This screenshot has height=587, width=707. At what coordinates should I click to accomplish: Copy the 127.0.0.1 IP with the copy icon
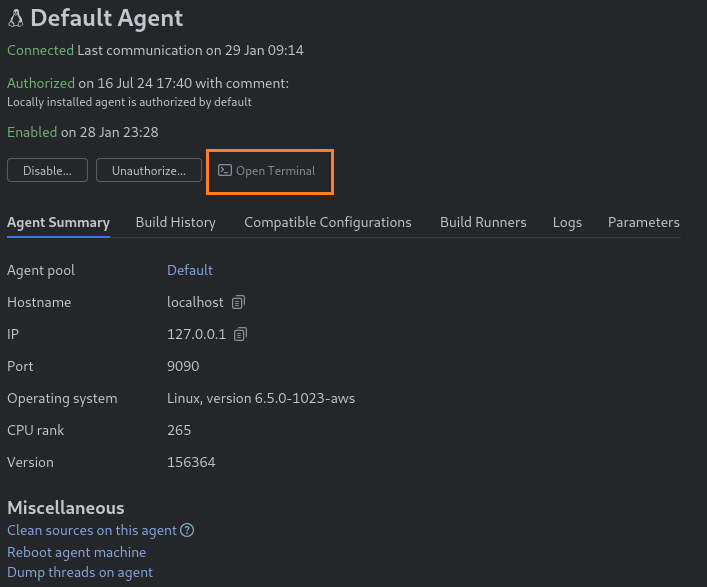click(240, 334)
